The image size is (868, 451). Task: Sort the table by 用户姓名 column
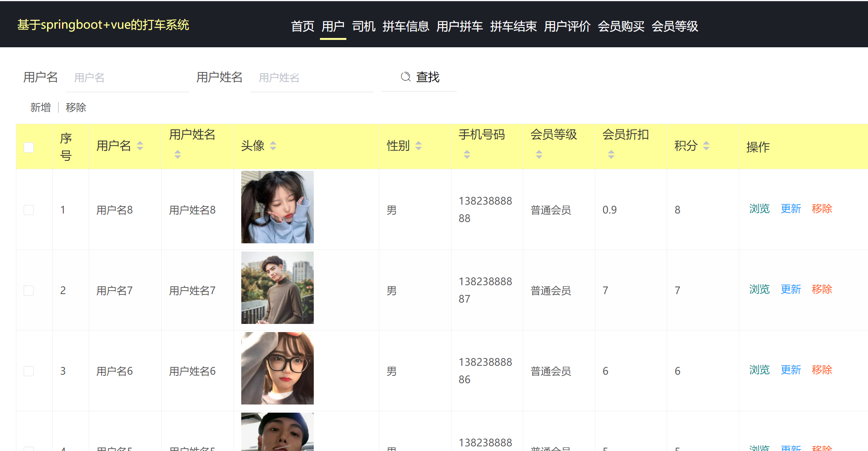pyautogui.click(x=177, y=154)
